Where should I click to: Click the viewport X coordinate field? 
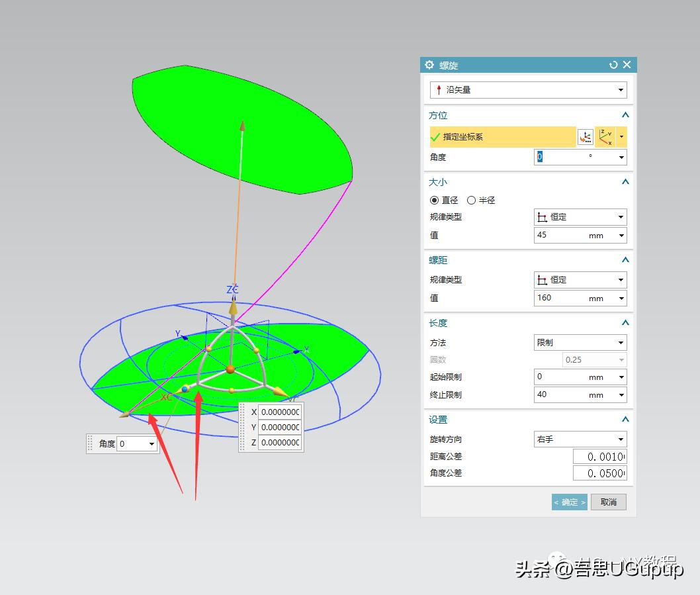[280, 412]
